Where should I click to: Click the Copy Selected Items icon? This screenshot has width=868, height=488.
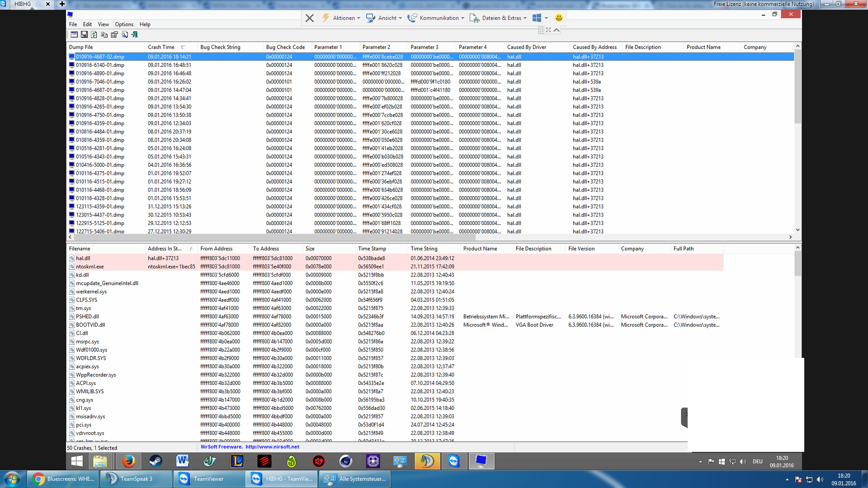coord(104,35)
